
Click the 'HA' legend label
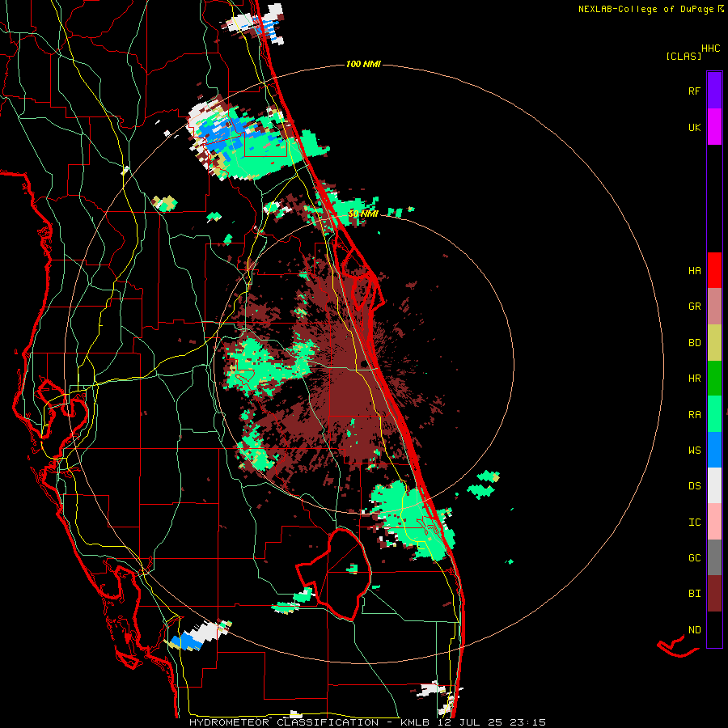click(x=694, y=270)
